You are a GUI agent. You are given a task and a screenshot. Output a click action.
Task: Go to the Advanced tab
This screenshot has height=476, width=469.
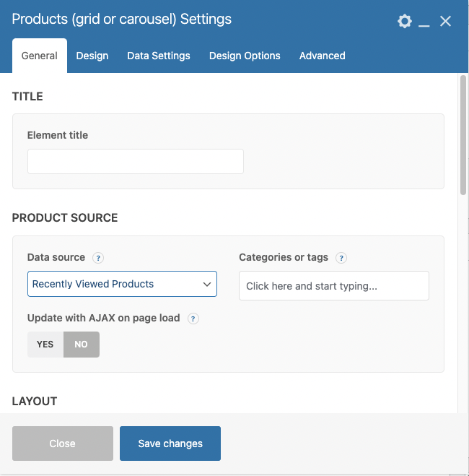[x=322, y=56]
